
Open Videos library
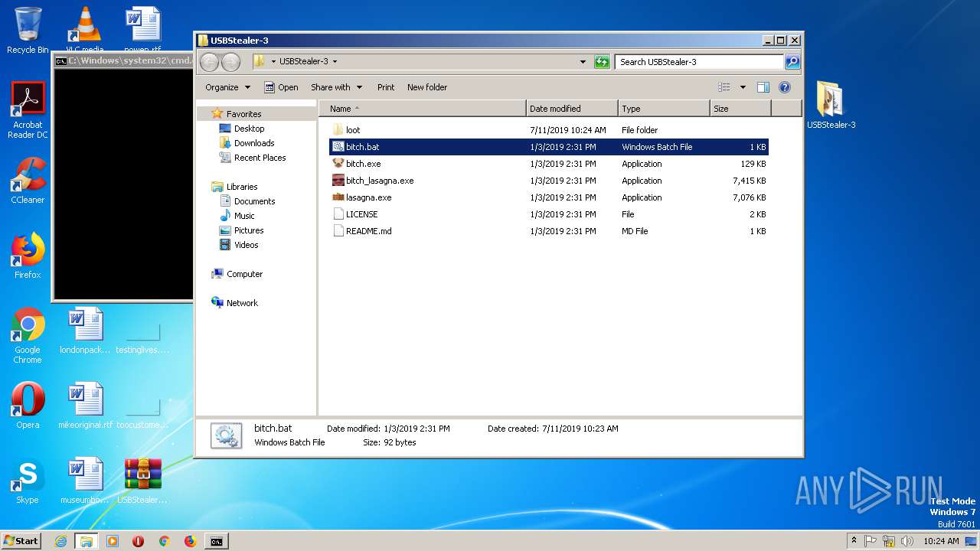(x=246, y=245)
